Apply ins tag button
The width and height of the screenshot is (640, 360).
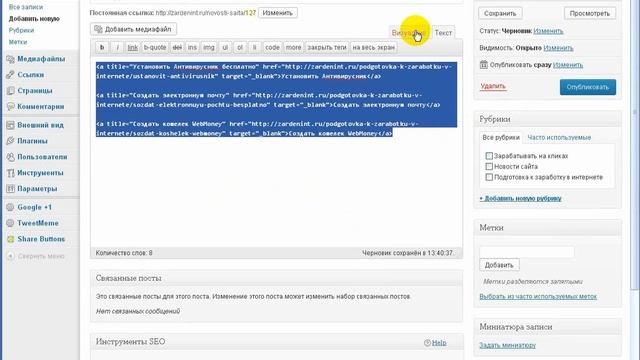(x=192, y=47)
